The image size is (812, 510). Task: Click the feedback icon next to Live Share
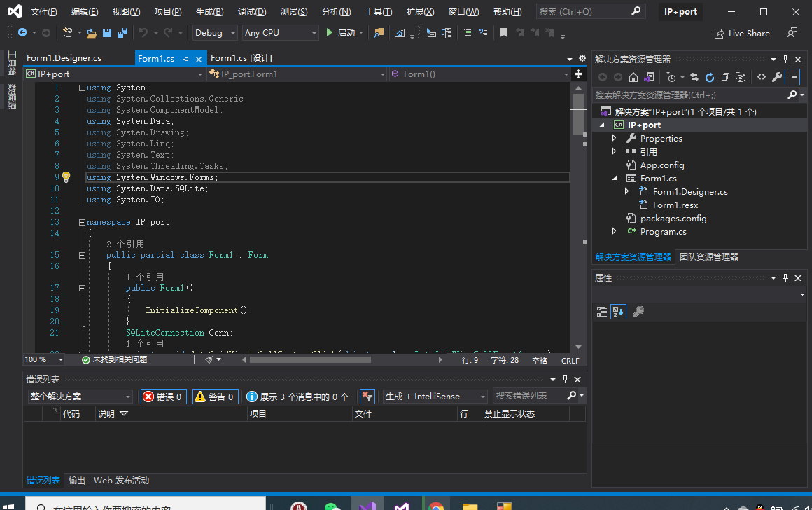[x=792, y=33]
